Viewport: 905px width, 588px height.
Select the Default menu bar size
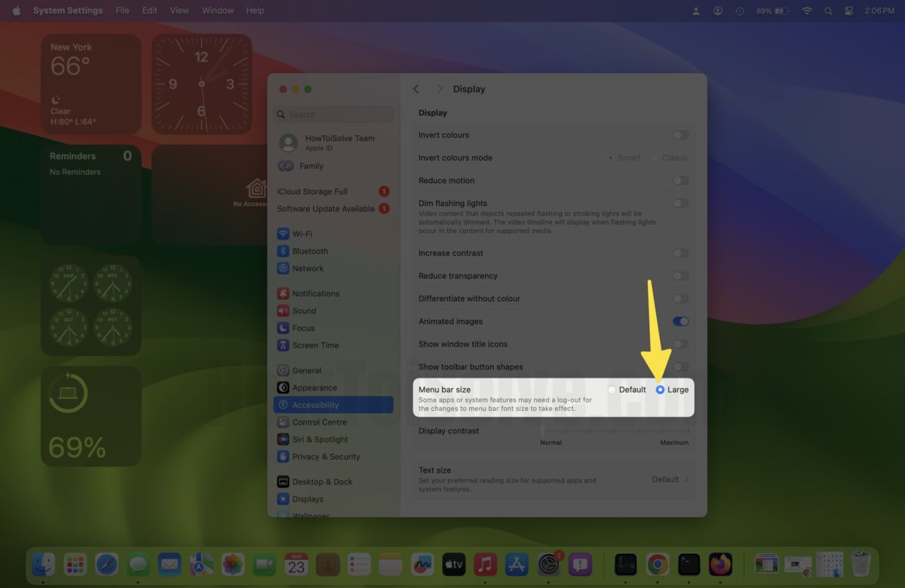(611, 390)
